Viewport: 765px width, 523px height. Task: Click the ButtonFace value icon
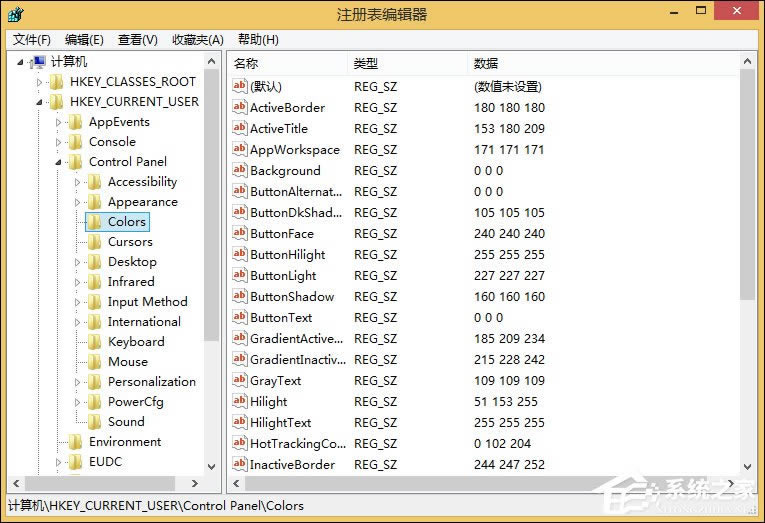pyautogui.click(x=240, y=233)
